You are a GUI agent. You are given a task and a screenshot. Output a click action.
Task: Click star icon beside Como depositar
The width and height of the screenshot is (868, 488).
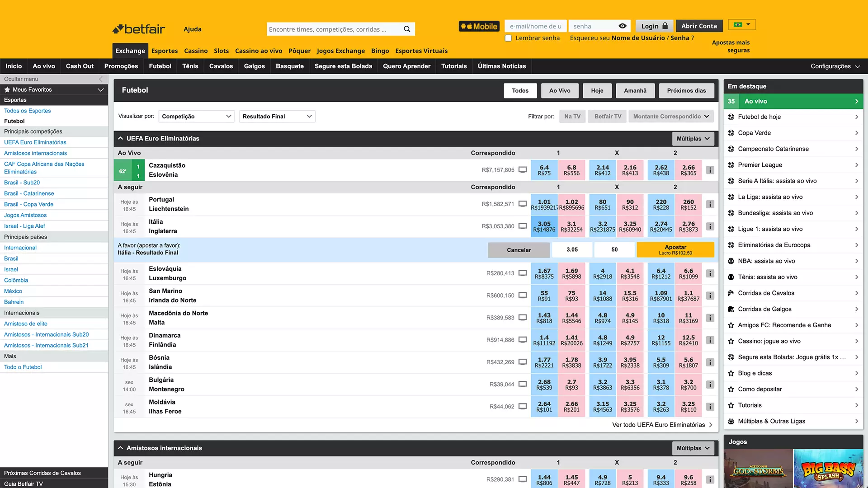(x=731, y=389)
